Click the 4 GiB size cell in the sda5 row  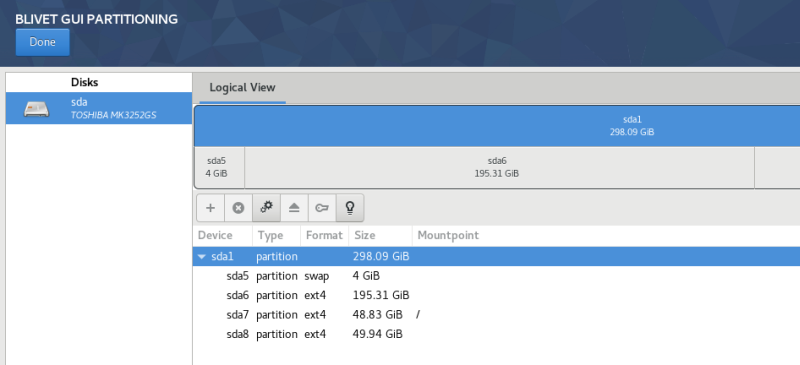(x=366, y=276)
